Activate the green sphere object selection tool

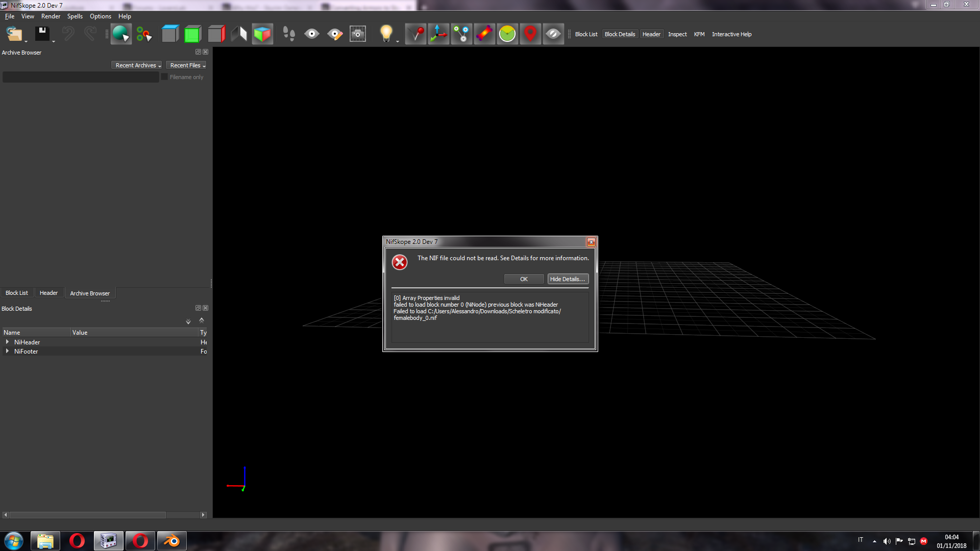pos(121,34)
